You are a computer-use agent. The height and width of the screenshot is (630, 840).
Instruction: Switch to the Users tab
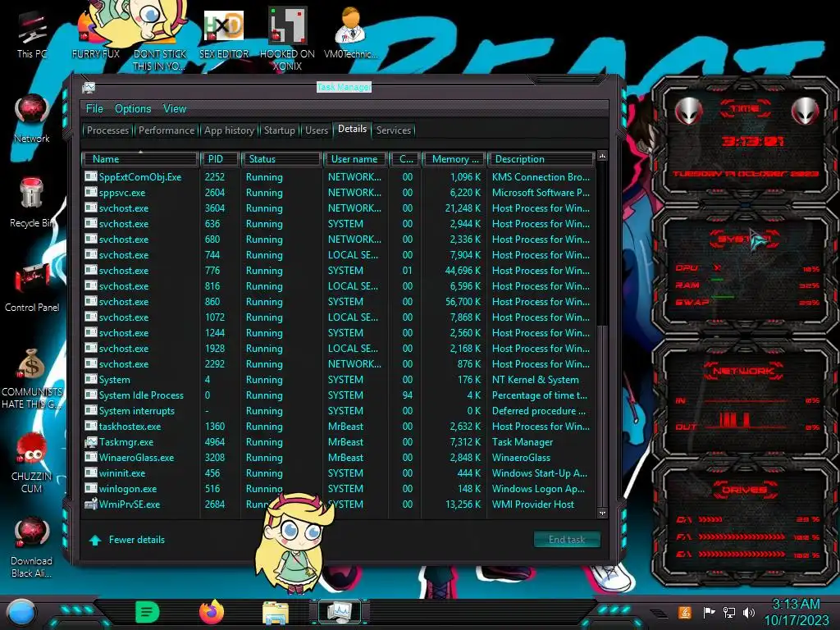(x=316, y=130)
